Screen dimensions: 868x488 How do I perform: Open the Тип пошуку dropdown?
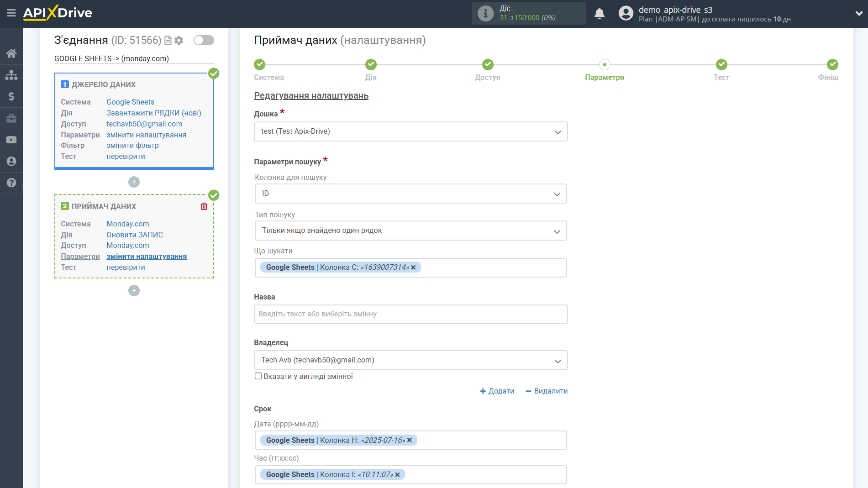point(410,231)
